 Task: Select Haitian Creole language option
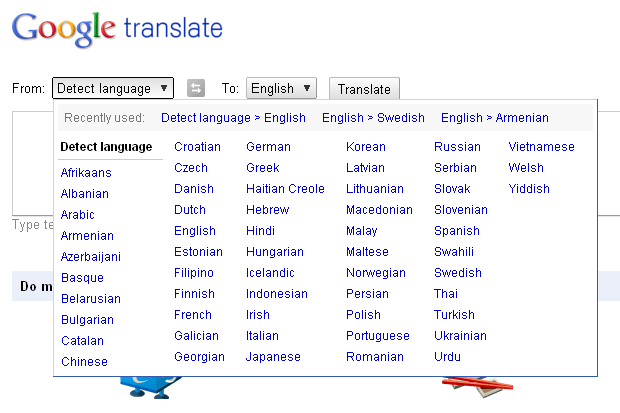(x=285, y=189)
